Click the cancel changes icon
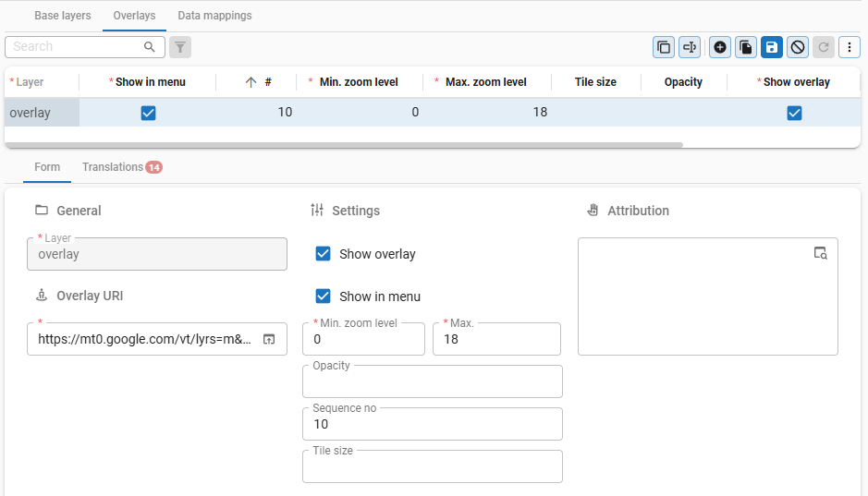 (798, 47)
